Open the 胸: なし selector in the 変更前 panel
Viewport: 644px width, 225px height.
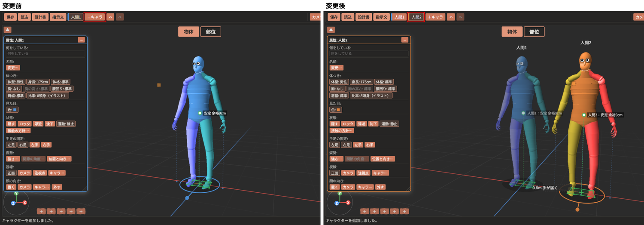[x=15, y=89]
